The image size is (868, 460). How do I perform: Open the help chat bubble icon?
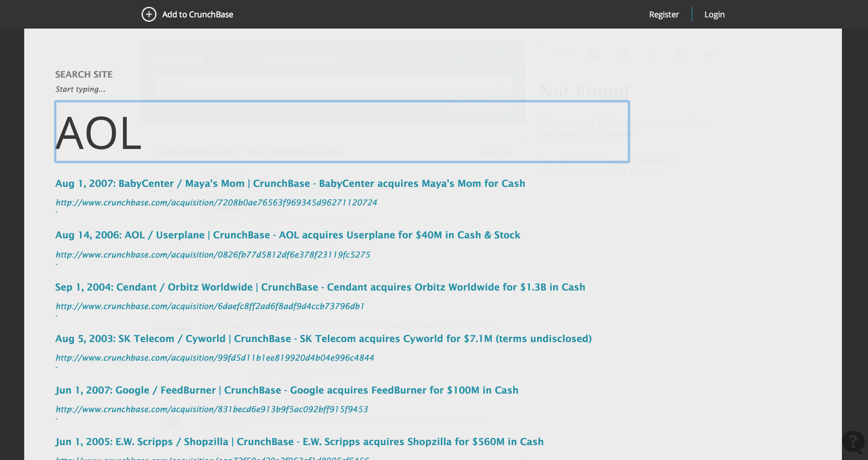point(853,441)
